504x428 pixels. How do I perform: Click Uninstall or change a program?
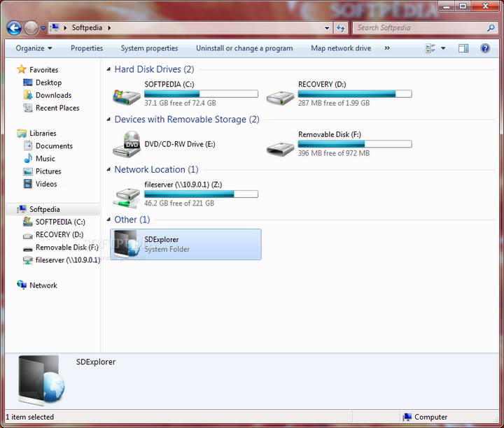tap(244, 48)
